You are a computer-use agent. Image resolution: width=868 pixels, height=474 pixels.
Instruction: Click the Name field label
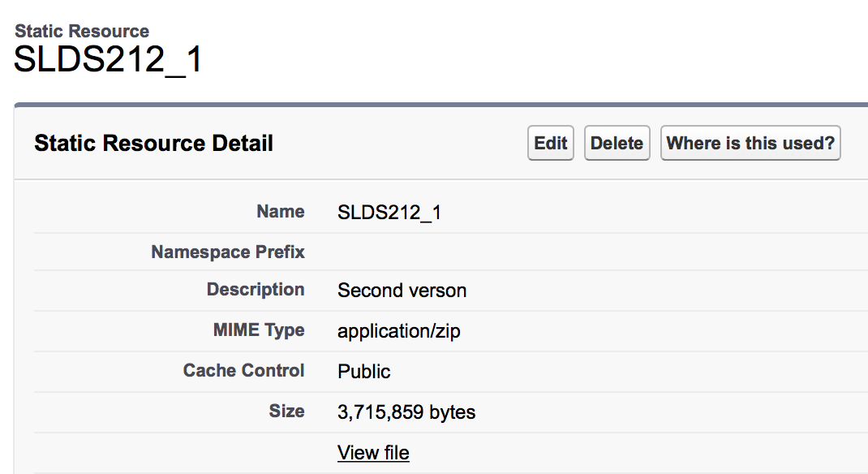point(281,212)
